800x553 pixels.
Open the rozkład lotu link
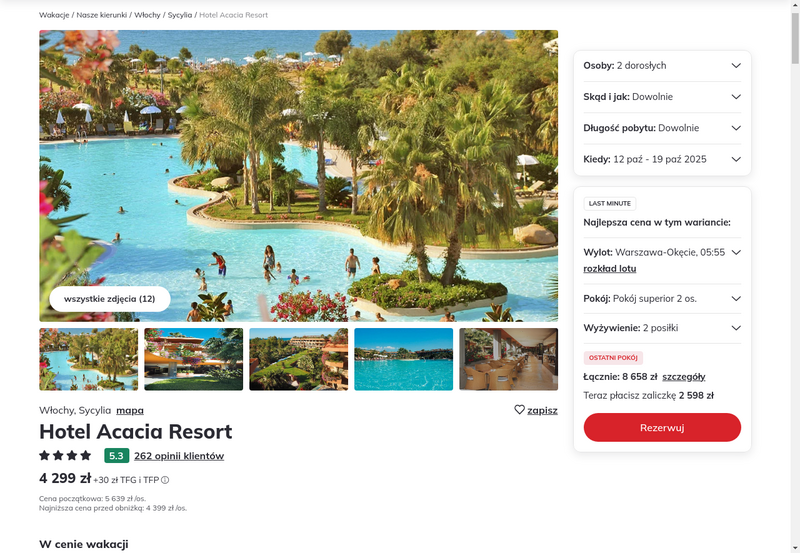(x=610, y=268)
